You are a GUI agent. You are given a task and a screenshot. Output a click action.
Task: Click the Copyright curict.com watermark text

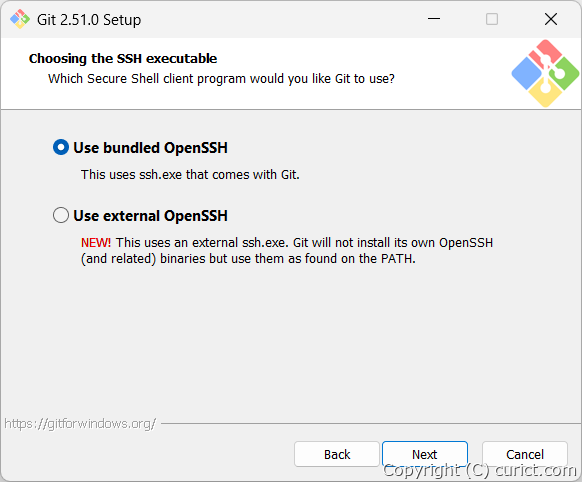pyautogui.click(x=480, y=470)
